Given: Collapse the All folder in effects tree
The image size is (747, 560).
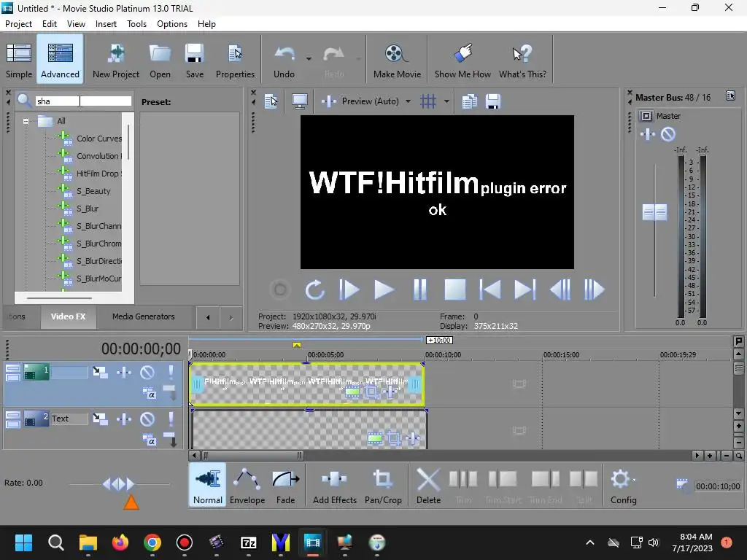Looking at the screenshot, I should (26, 121).
